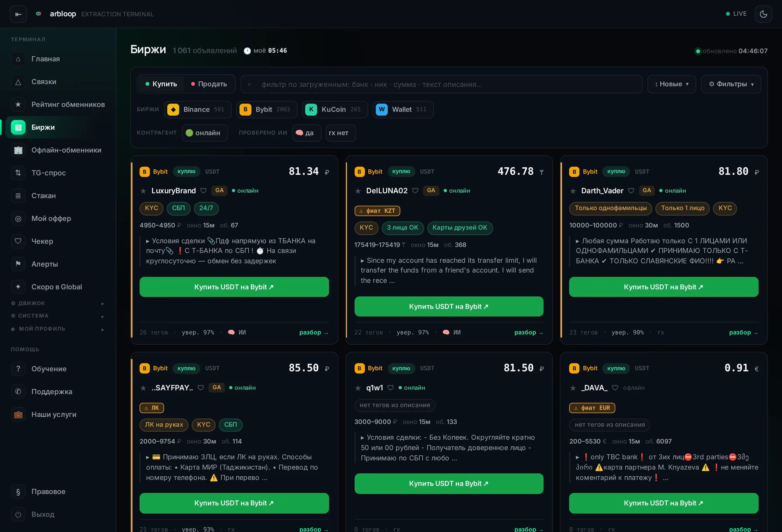Open Наши услуги briefcase icon
The image size is (782, 532).
click(18, 414)
